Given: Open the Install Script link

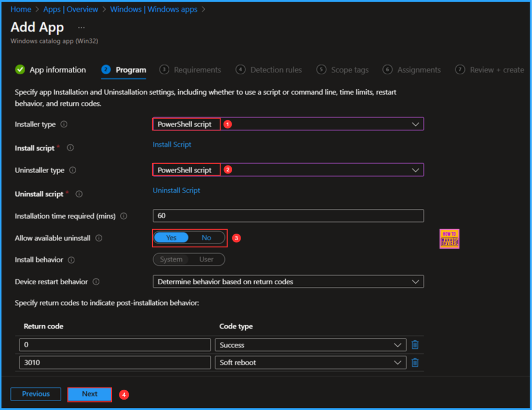Looking at the screenshot, I should [x=172, y=144].
